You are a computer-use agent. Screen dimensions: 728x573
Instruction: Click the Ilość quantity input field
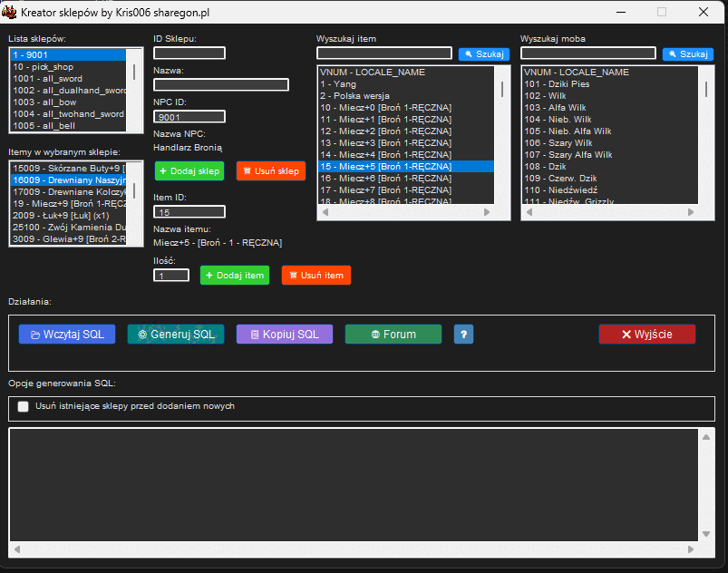[x=170, y=276]
